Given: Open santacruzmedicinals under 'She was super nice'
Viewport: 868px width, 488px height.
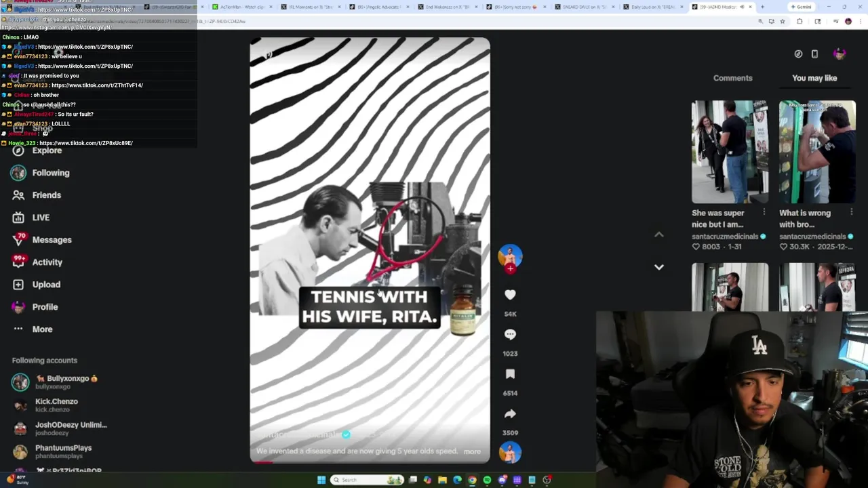Looking at the screenshot, I should point(725,237).
